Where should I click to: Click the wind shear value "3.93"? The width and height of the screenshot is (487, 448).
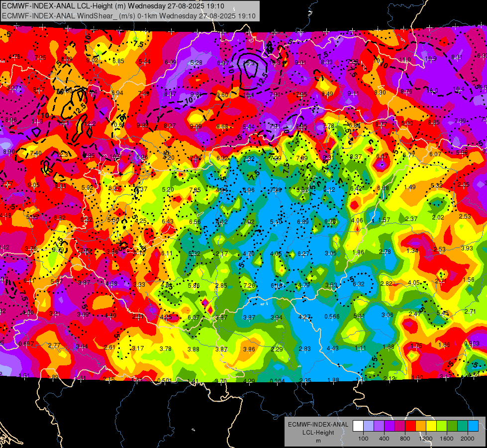[467, 248]
